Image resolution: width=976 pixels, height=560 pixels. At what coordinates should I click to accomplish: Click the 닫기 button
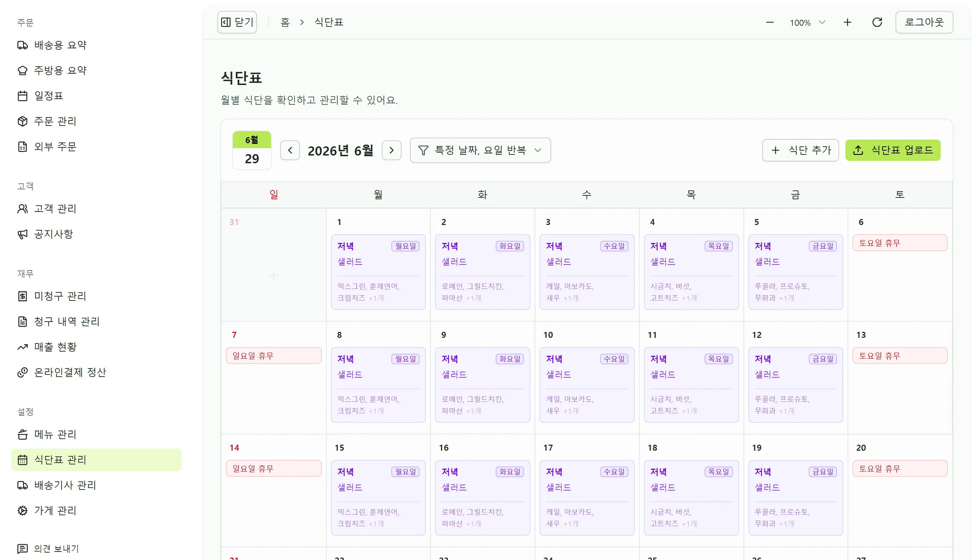pyautogui.click(x=237, y=22)
